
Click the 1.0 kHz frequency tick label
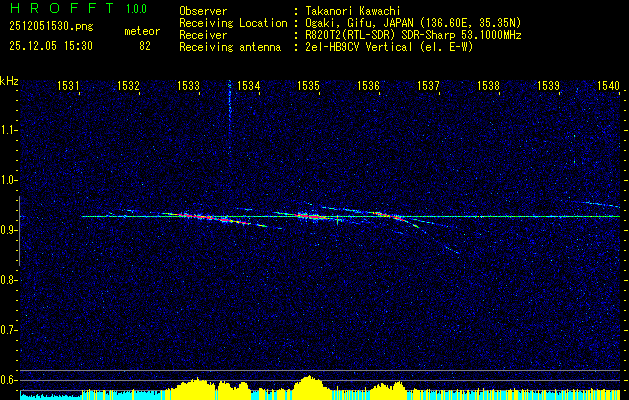8,180
